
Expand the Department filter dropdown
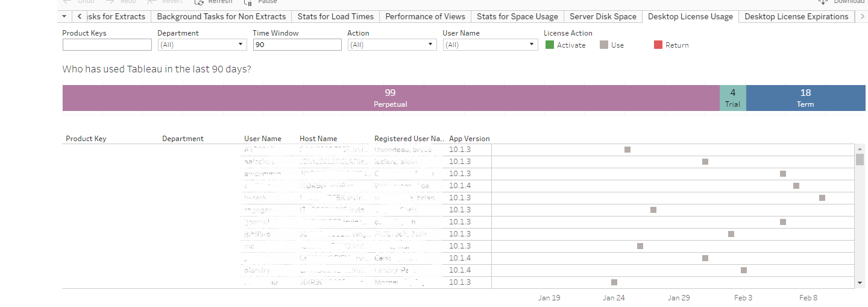(202, 45)
